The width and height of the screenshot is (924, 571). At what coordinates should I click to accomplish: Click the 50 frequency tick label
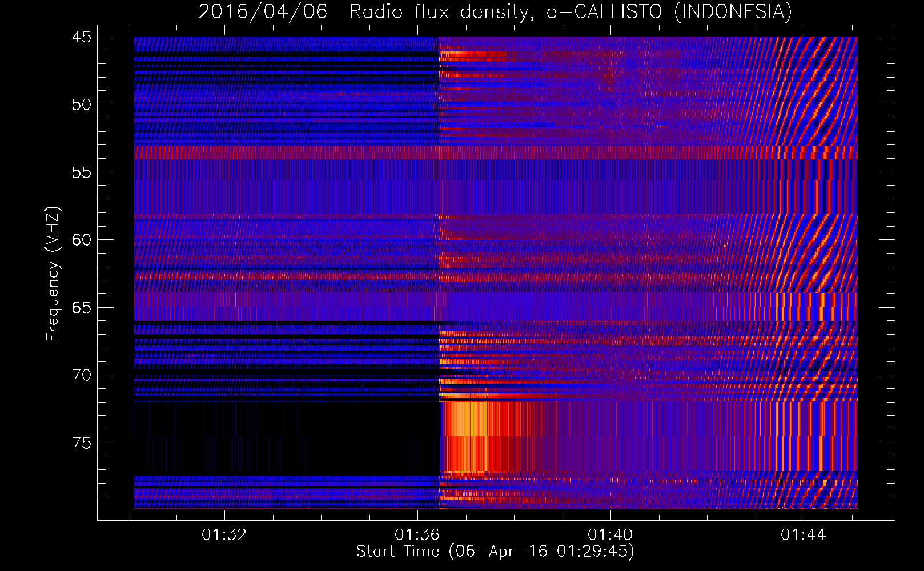[x=81, y=104]
